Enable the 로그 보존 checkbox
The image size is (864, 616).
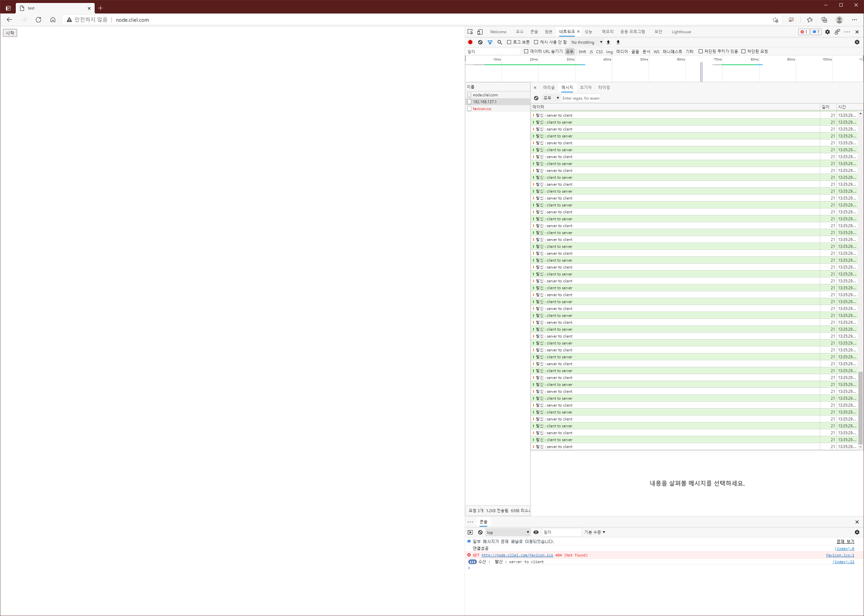(509, 42)
